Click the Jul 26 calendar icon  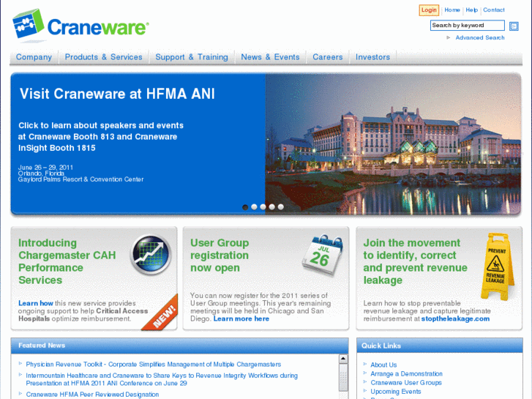tap(323, 254)
